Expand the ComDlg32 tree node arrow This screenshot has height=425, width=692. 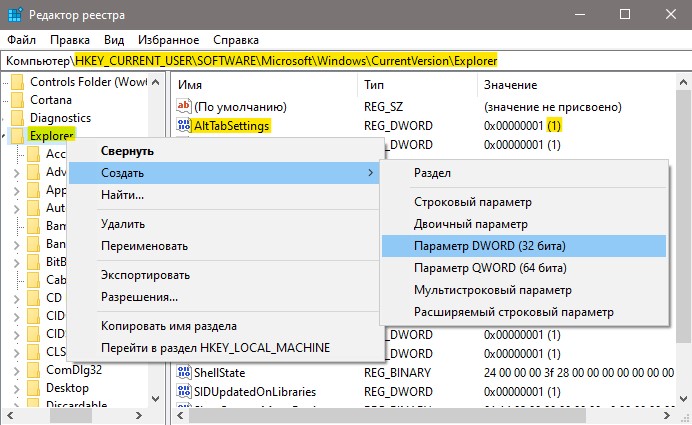tap(17, 371)
